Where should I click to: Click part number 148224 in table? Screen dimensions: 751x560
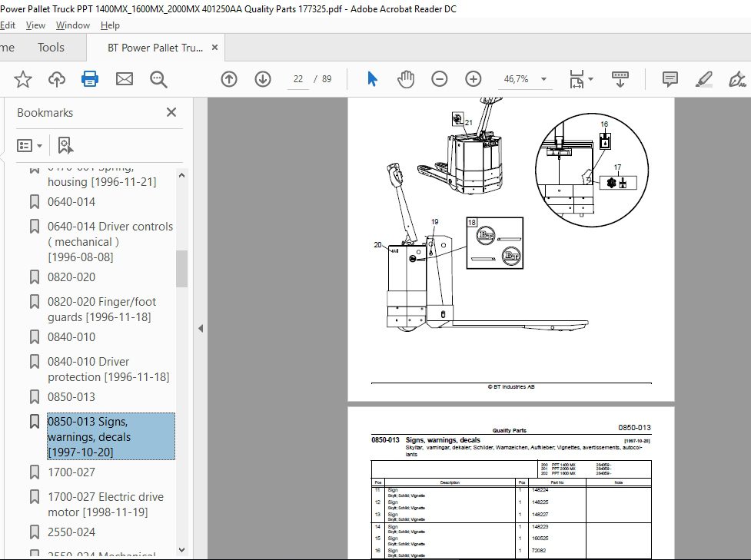[x=540, y=489]
